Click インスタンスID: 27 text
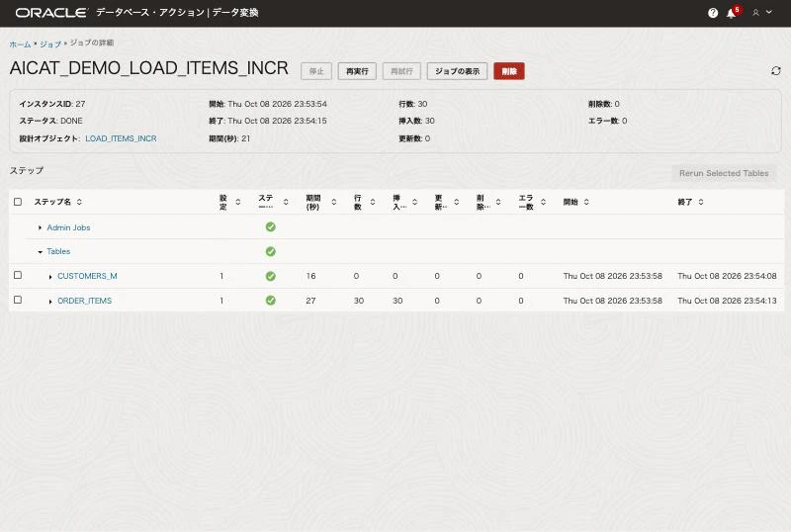 [52, 104]
